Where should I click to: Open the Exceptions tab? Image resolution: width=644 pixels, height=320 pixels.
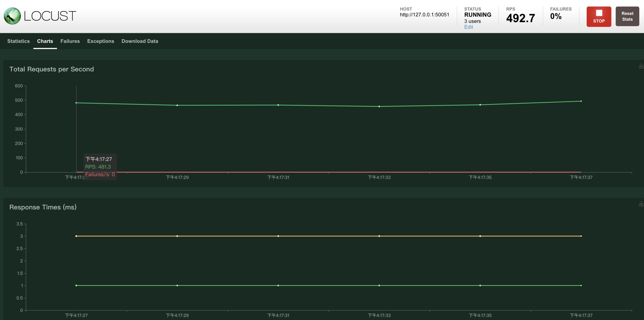click(101, 41)
